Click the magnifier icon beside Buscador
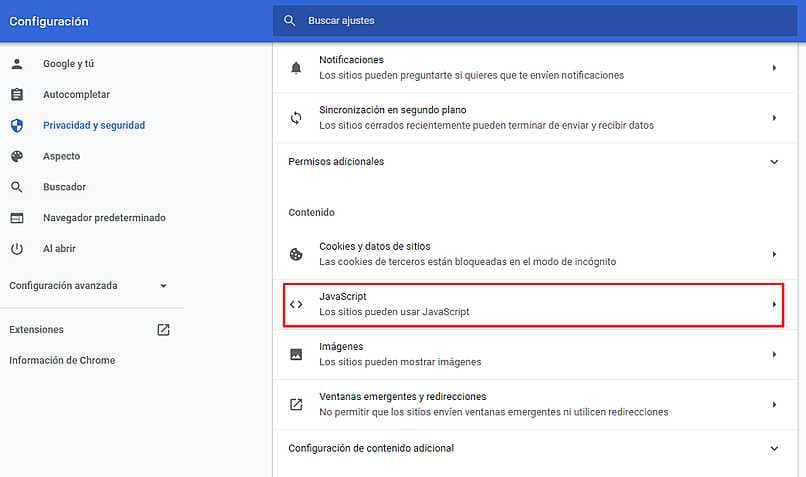The image size is (806, 477). coord(17,187)
